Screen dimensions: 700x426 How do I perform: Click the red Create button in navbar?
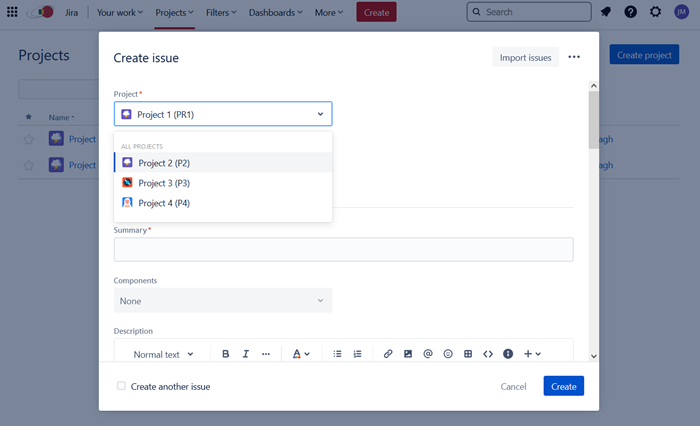click(376, 12)
